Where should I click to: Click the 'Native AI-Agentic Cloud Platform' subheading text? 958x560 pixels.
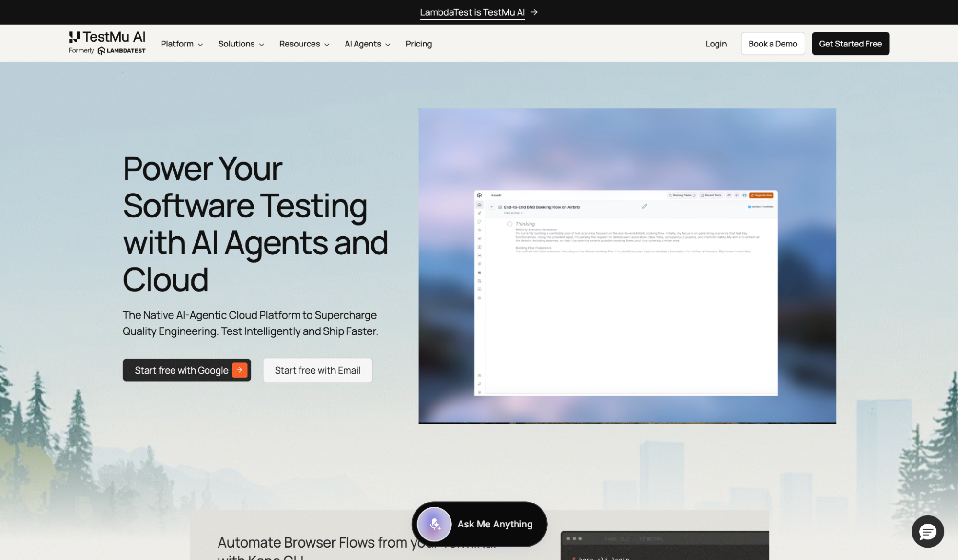250,323
